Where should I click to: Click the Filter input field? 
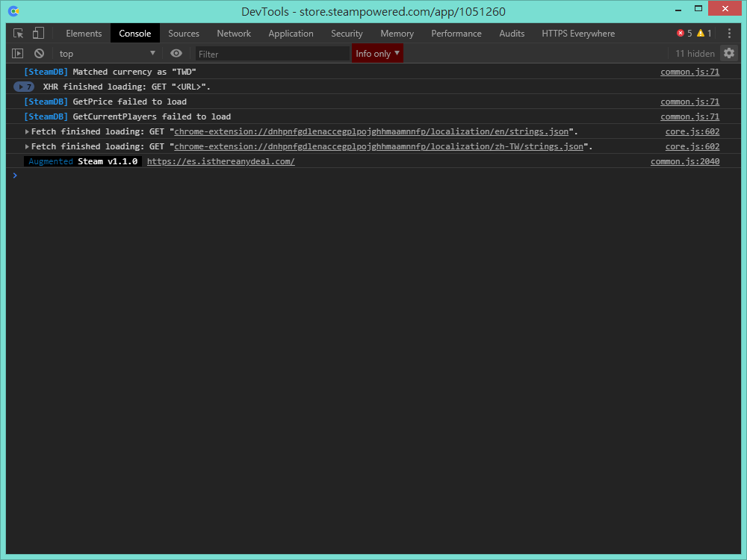pos(272,54)
